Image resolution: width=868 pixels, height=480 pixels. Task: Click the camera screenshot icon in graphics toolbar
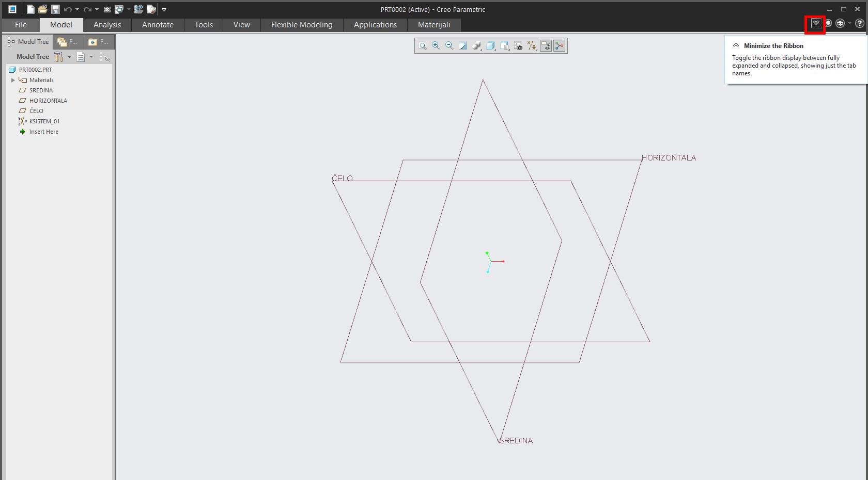(518, 46)
